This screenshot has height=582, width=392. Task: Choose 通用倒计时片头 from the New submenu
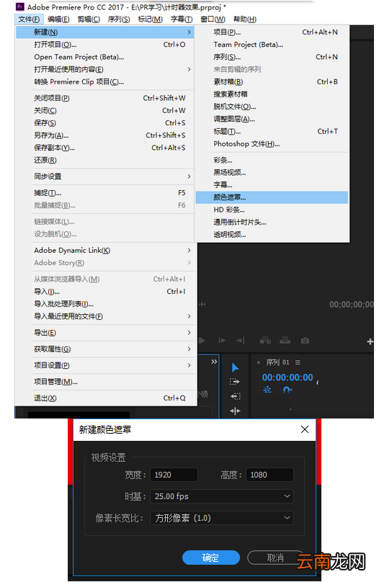tap(272, 223)
